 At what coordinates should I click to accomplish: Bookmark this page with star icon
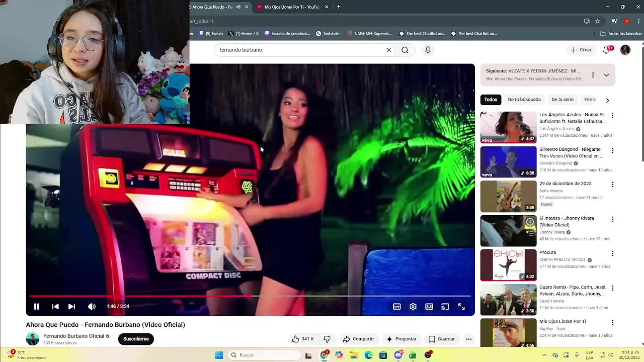tap(598, 21)
